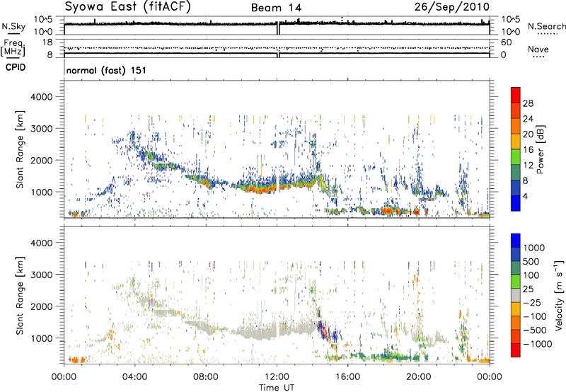Click the velocity panel's 'Slant Range [km]' label
The image size is (566, 392).
(20, 296)
